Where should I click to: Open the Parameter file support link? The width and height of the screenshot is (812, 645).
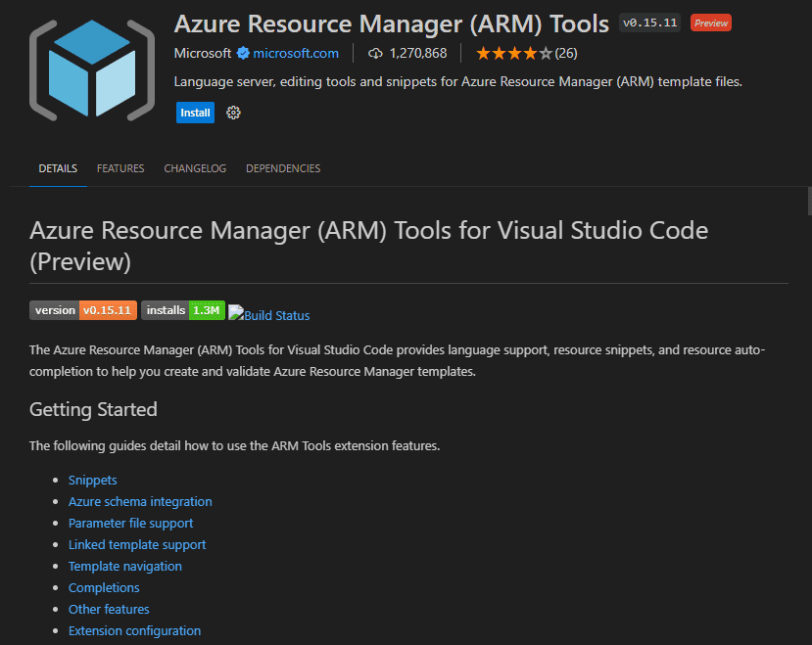point(130,524)
